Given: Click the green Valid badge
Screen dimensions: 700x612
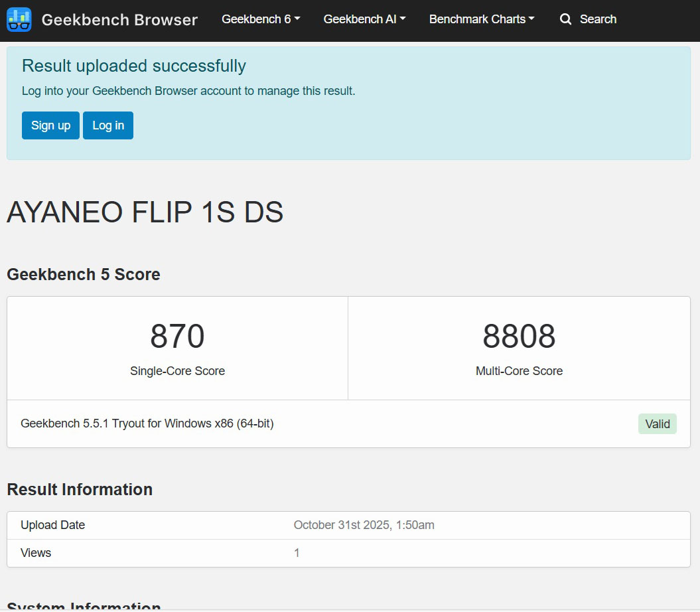Looking at the screenshot, I should point(657,423).
